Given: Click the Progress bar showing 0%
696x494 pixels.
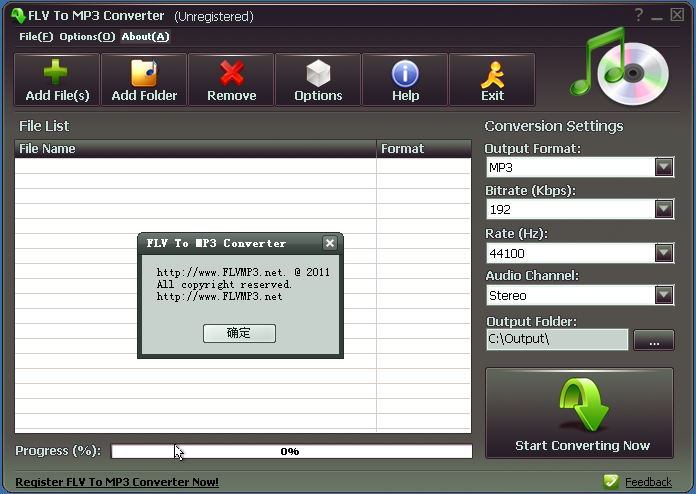Looking at the screenshot, I should 292,451.
